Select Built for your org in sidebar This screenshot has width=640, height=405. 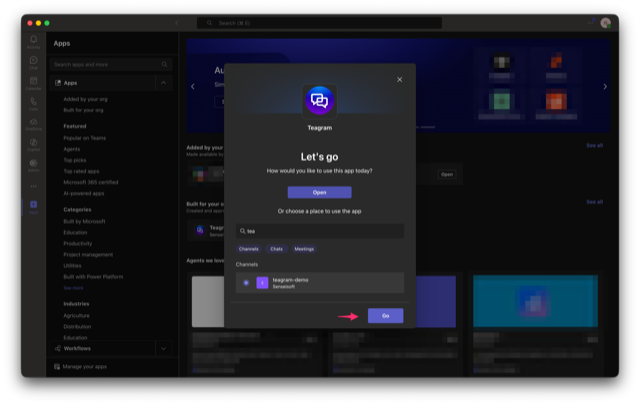coord(83,110)
